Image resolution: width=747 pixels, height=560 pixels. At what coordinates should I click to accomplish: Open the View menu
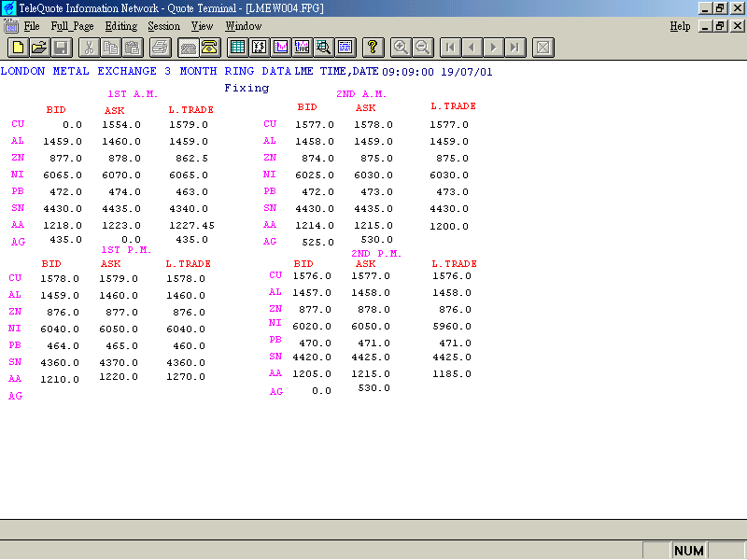[202, 26]
